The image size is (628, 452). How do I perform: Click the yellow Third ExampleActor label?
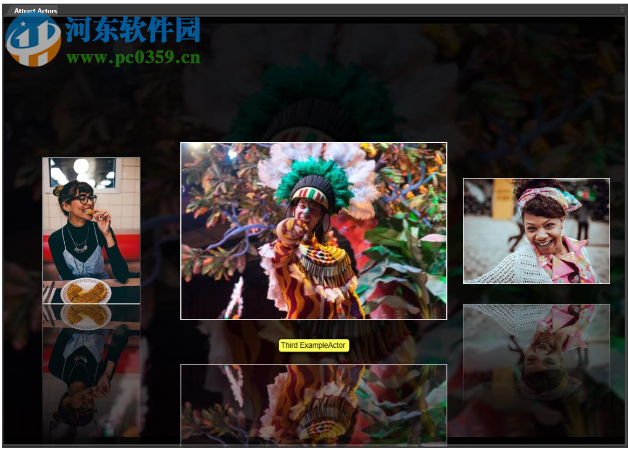click(314, 346)
